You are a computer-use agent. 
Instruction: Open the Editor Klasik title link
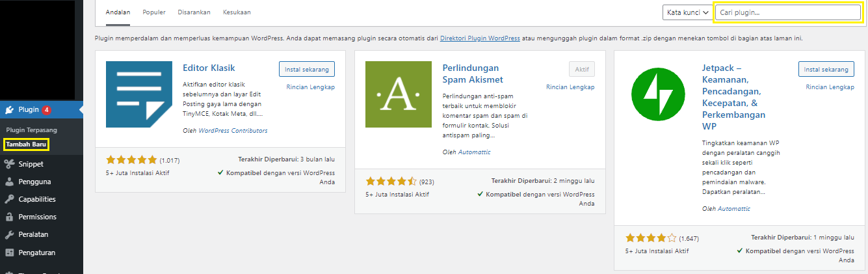coord(209,68)
